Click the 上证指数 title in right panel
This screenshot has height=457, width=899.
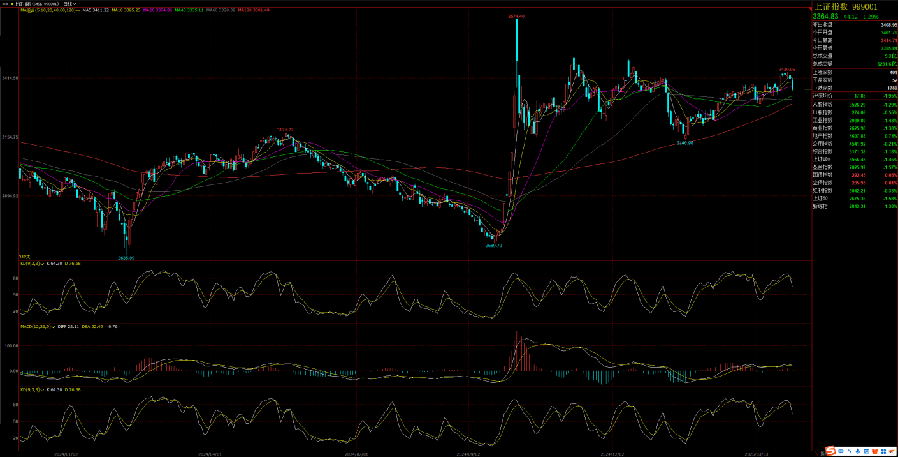tap(831, 7)
